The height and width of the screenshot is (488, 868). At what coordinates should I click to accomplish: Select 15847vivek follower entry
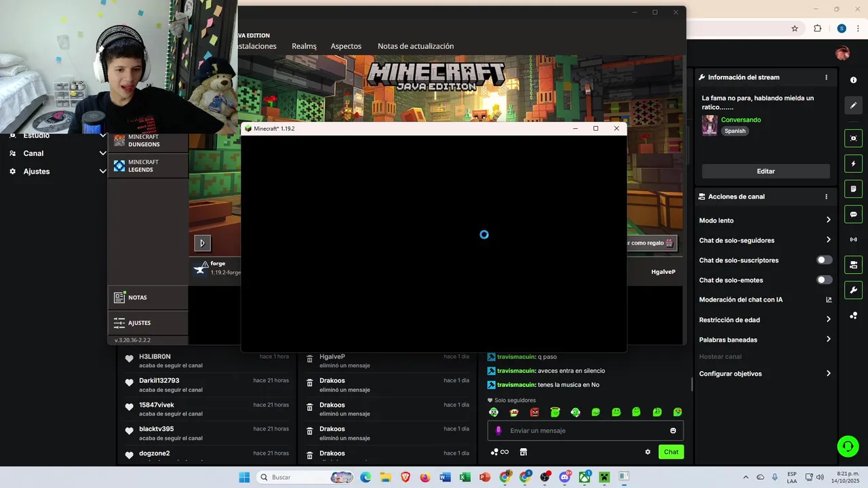pos(207,409)
